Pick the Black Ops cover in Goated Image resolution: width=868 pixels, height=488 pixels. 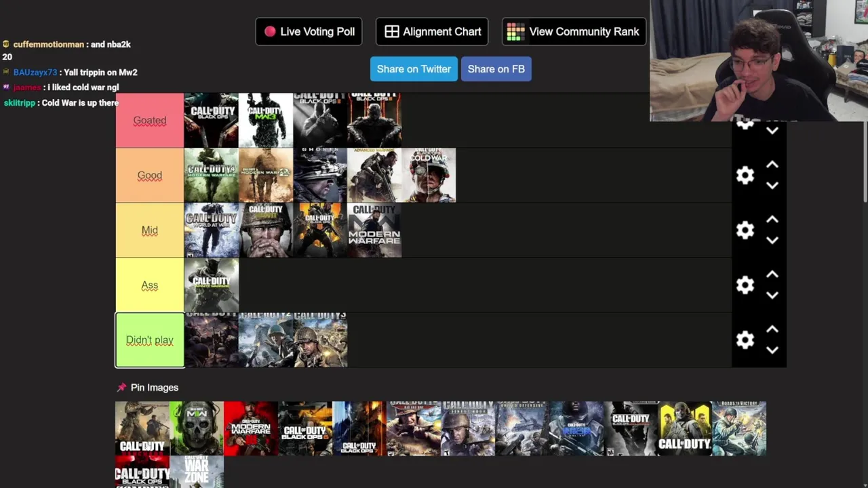212,121
